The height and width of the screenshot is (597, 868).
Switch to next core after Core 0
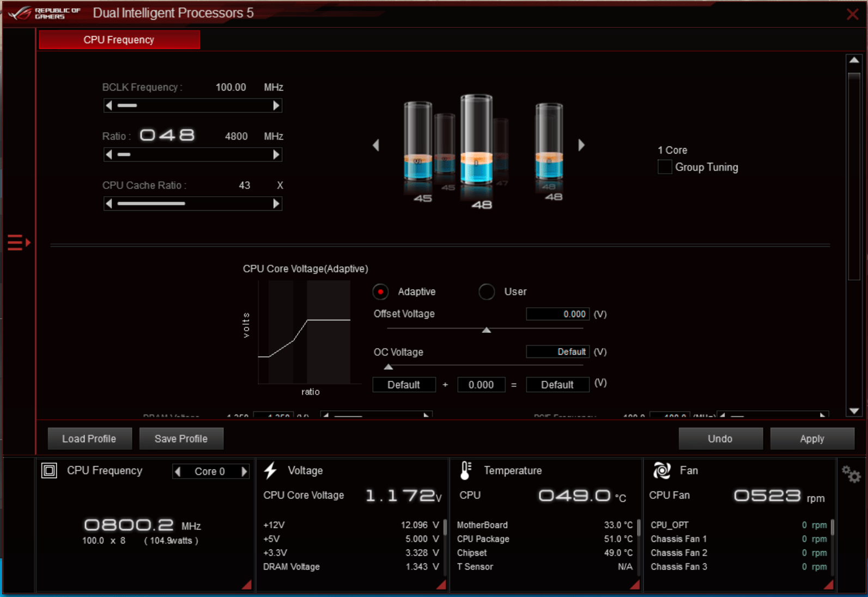click(x=244, y=472)
